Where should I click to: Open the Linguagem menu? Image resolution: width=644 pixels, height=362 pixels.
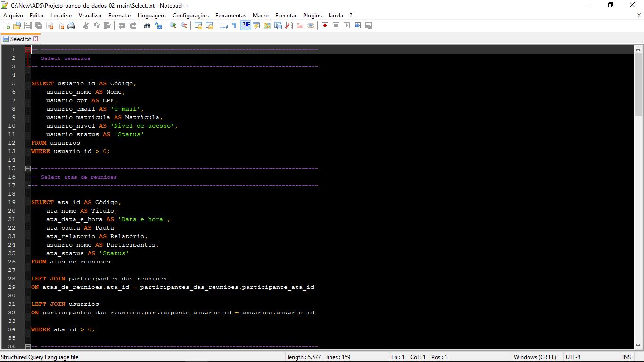click(151, 16)
